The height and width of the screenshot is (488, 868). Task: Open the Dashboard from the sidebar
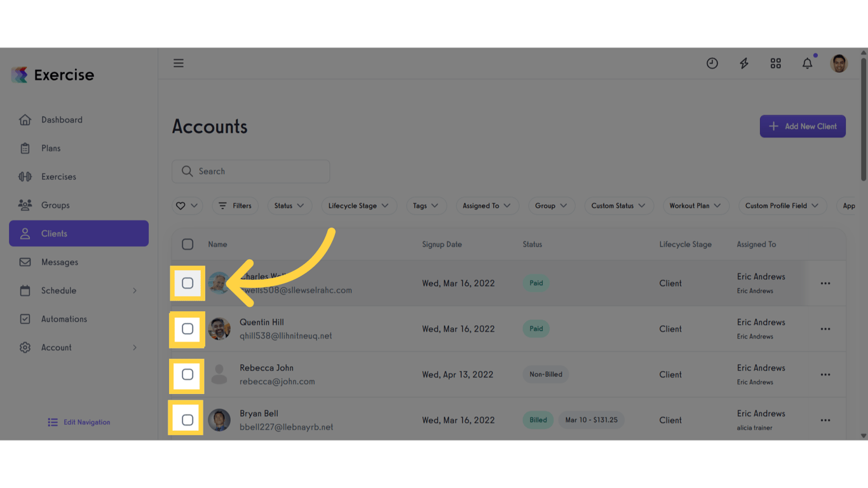pyautogui.click(x=62, y=119)
